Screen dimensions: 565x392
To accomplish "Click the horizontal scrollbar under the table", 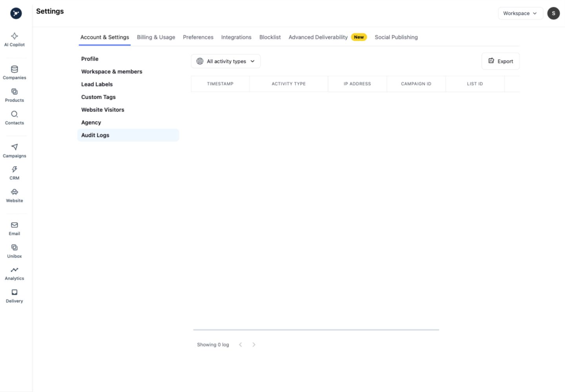I will pyautogui.click(x=316, y=330).
